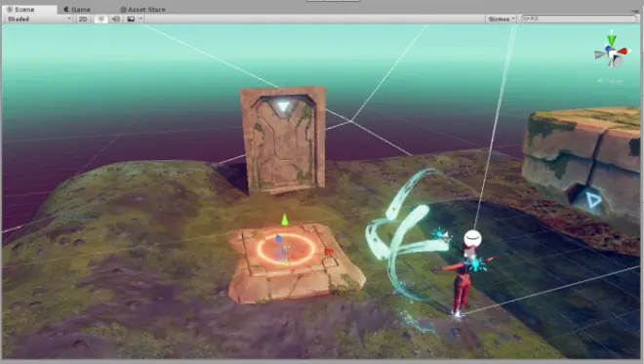
Task: Click center cube of orientation gizmo
Action: tap(613, 54)
